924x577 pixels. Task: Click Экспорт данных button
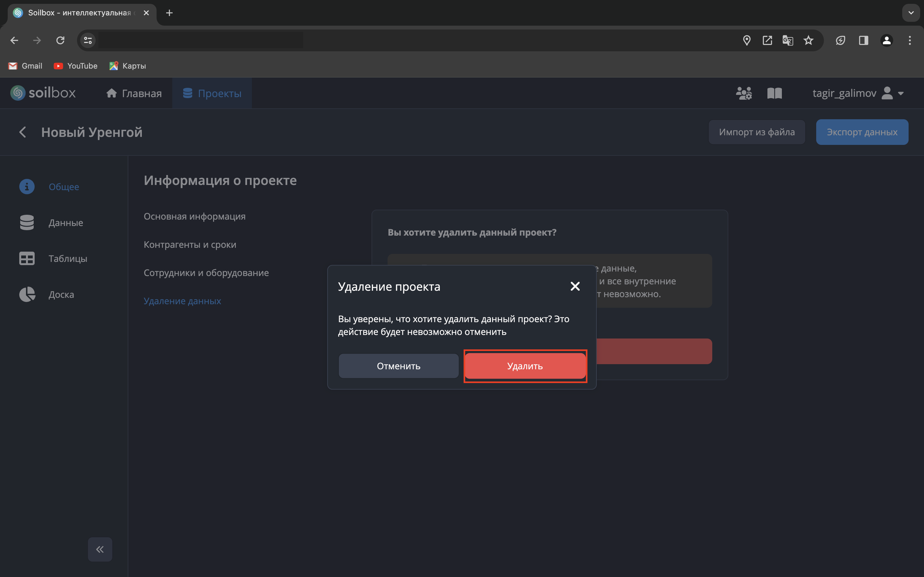862,132
